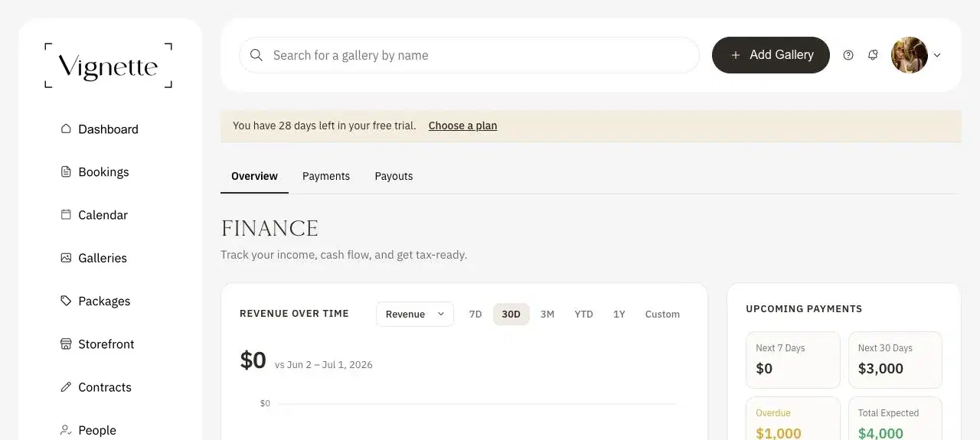980x440 pixels.
Task: Click the Storefront shop icon
Action: click(66, 344)
